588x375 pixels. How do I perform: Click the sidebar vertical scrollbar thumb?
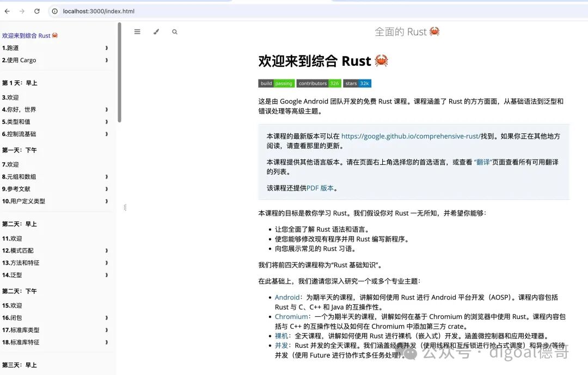click(119, 72)
